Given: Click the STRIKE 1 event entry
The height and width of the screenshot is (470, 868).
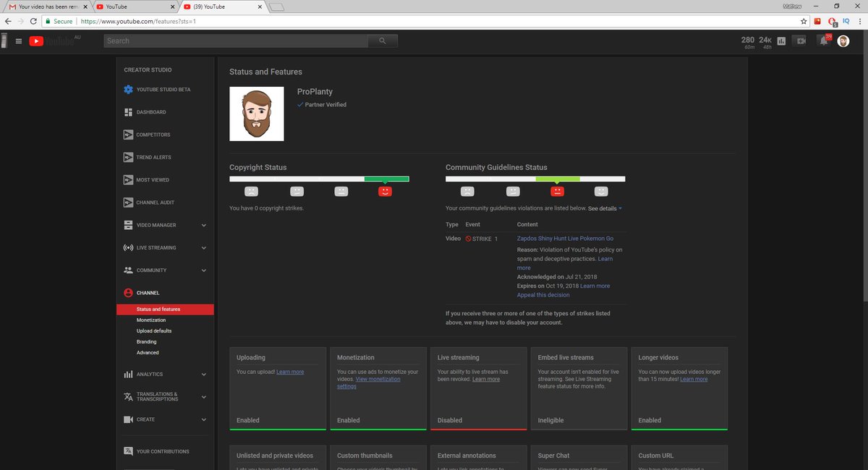Looking at the screenshot, I should [482, 239].
